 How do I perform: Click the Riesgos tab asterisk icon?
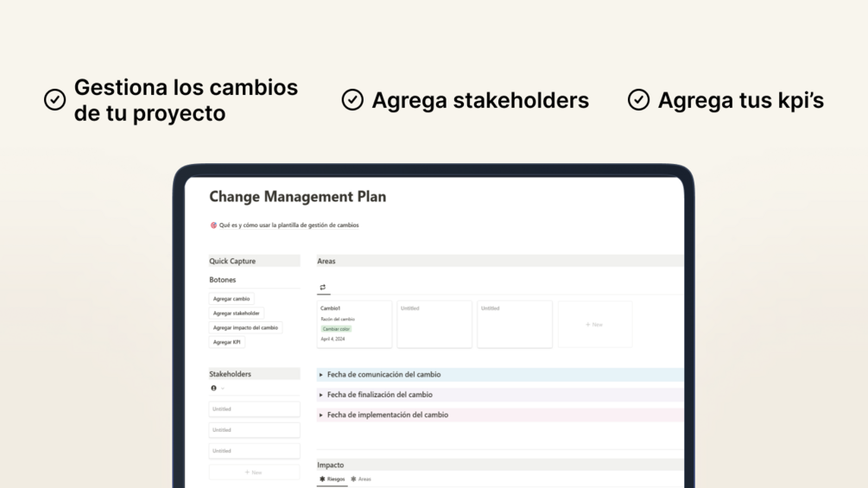pyautogui.click(x=322, y=478)
